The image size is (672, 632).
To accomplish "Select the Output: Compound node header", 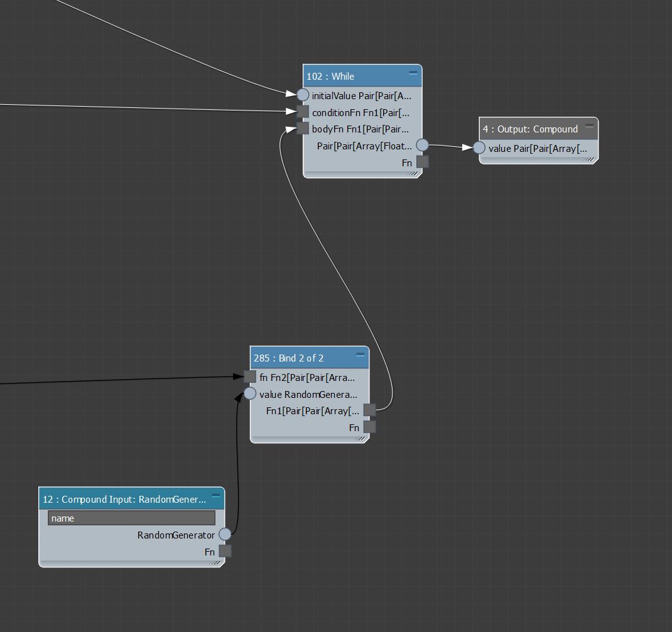I will (x=534, y=129).
